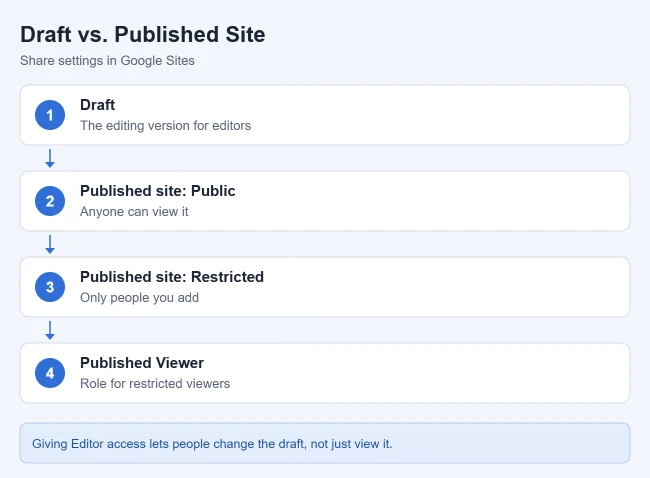This screenshot has width=650, height=478.
Task: Click the step 1 circle badge
Action: pos(50,115)
